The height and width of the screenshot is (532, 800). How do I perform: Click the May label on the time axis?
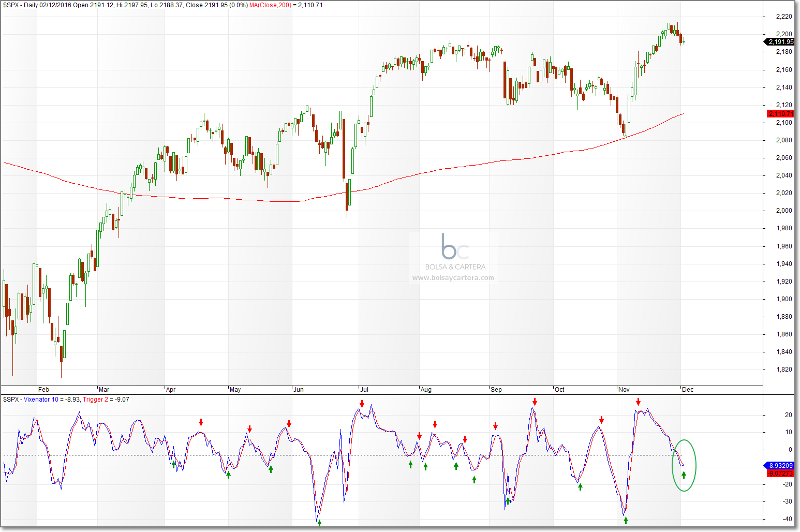point(235,390)
